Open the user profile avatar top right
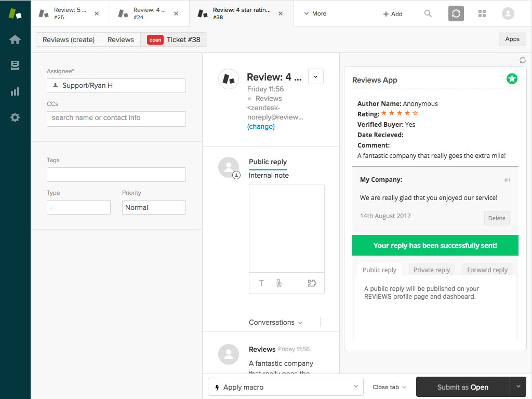The width and height of the screenshot is (532, 399). point(508,14)
